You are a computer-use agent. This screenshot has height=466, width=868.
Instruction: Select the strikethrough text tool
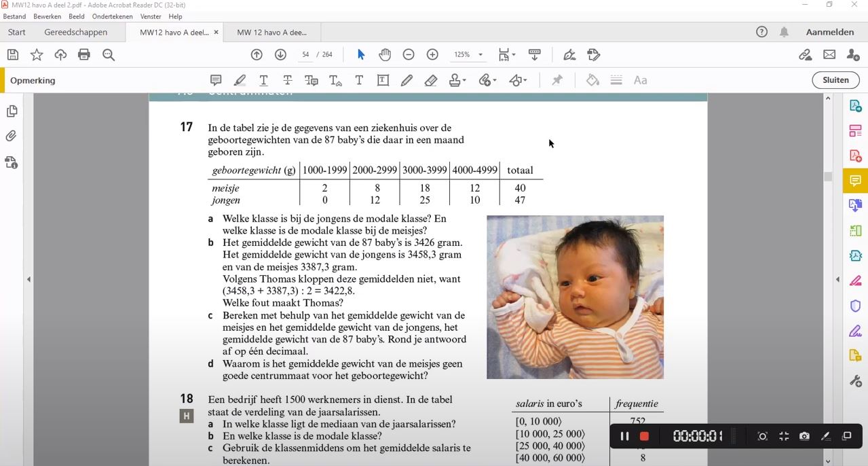coord(288,80)
